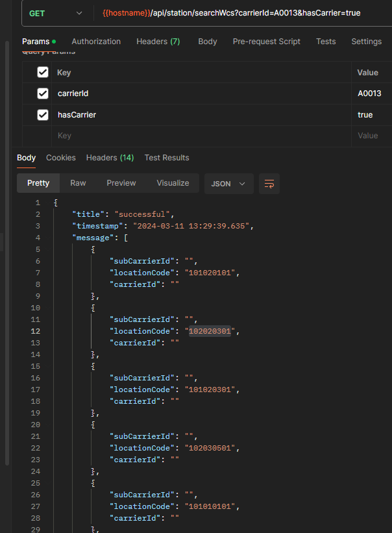Click line number 12 in the gutter
Screen dimensions: 392x533
tap(35, 332)
